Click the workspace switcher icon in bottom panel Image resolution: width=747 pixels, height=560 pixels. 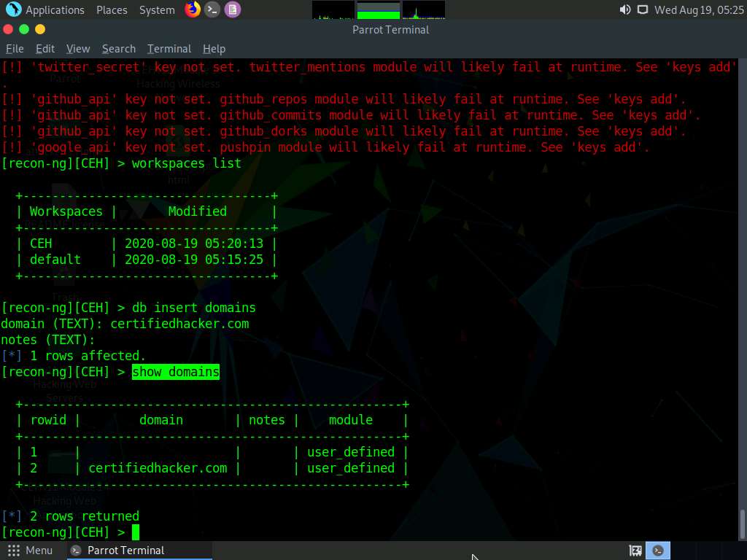[635, 551]
